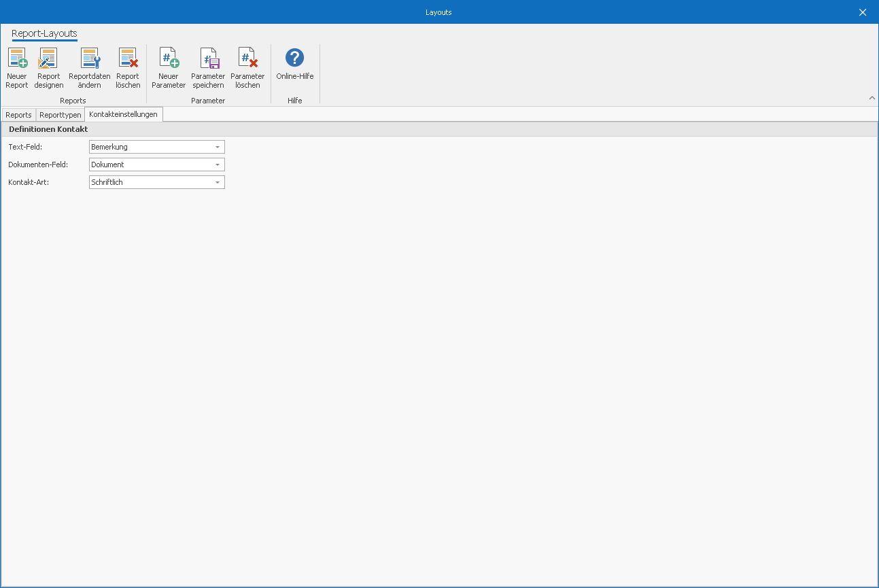Click the Parameter speichern icon
Screen dimensions: 879x588
208,59
